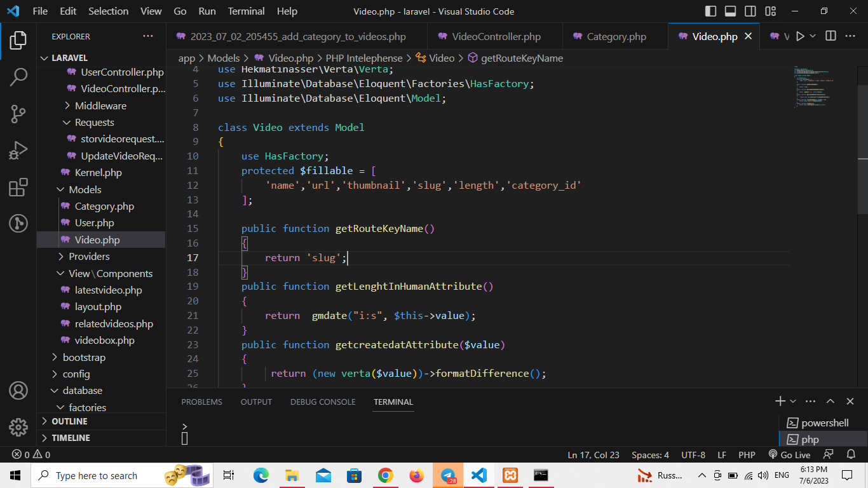Click the Explorer more actions ellipsis
Viewport: 868px width, 488px height.
(148, 36)
